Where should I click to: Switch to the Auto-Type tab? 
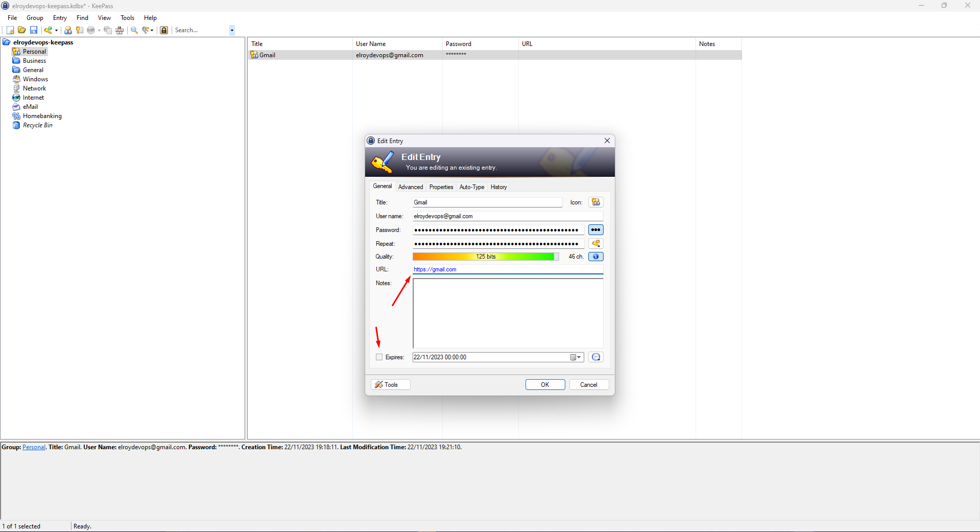click(472, 187)
